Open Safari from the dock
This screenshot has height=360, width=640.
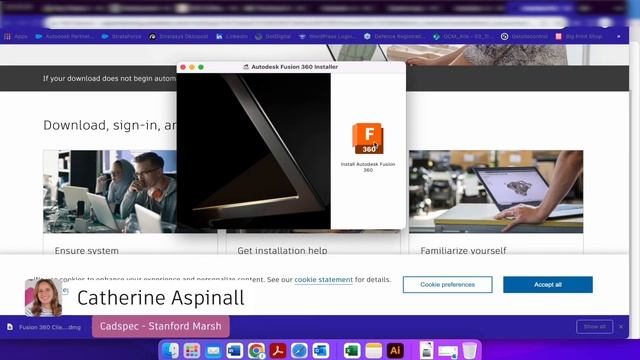[299, 351]
